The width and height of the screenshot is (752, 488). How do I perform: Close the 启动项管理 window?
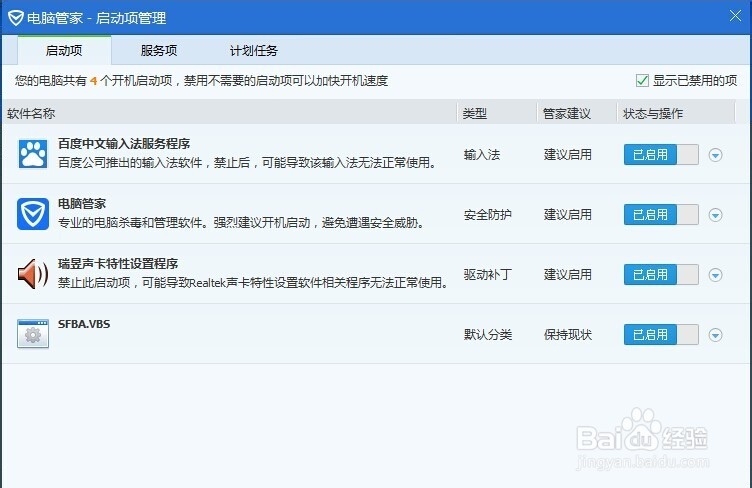coord(735,16)
